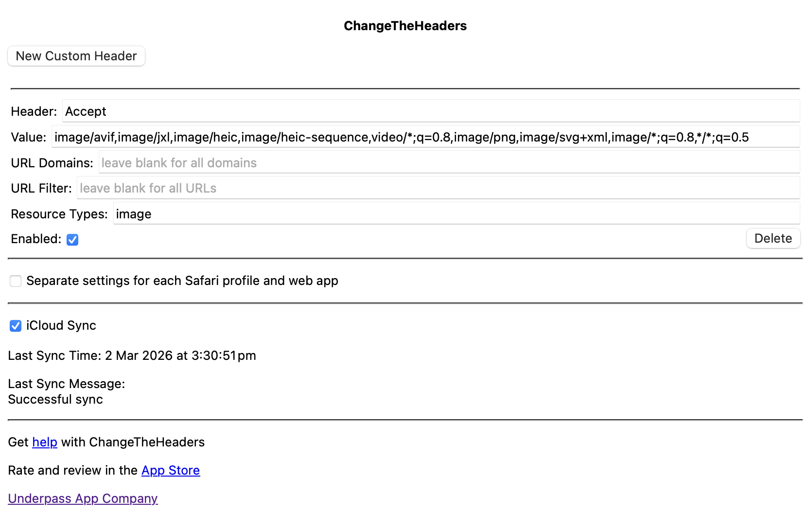
Task: Open the App Store review link
Action: coord(171,470)
